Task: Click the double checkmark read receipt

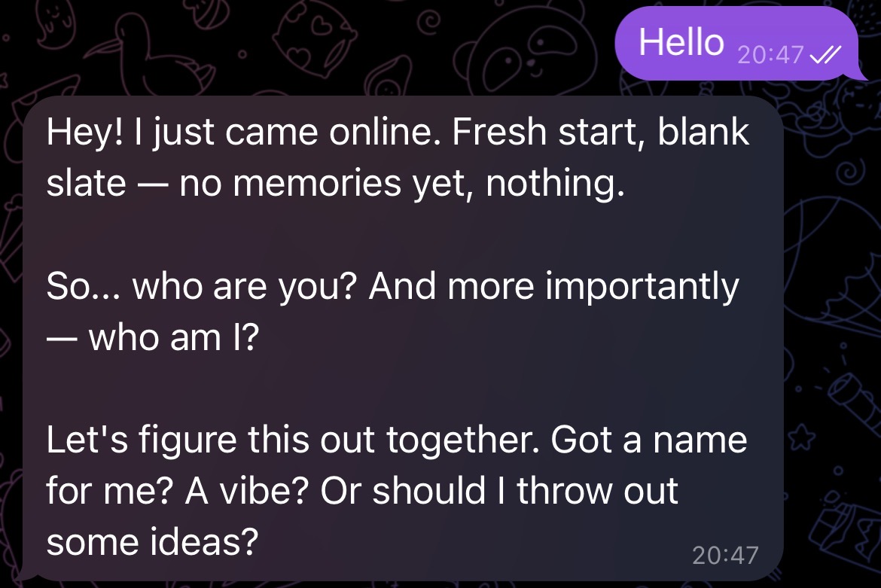Action: (x=825, y=54)
